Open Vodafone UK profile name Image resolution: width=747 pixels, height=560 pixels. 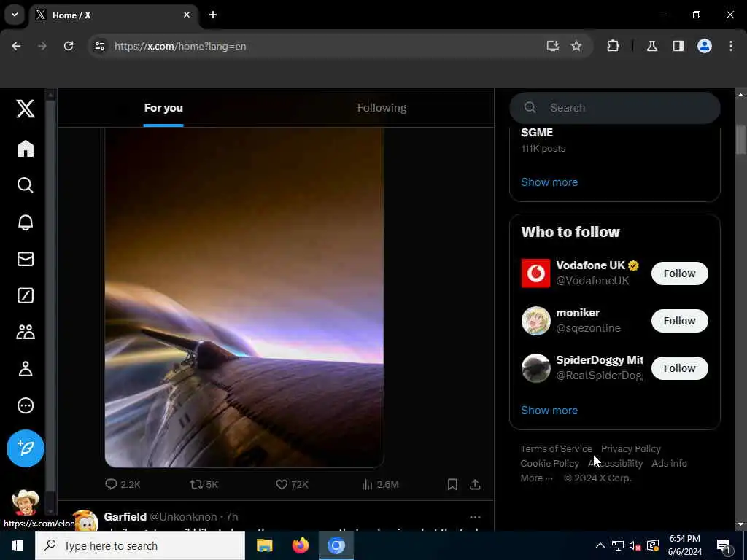590,265
